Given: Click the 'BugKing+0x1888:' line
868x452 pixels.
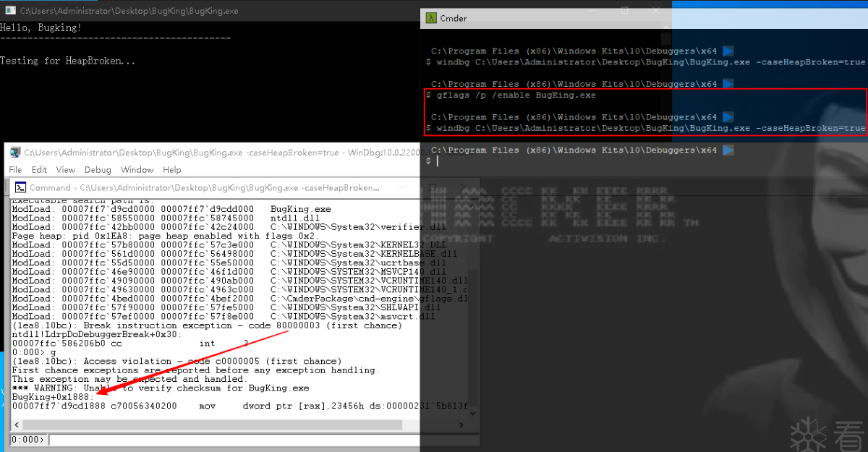Looking at the screenshot, I should tap(52, 397).
